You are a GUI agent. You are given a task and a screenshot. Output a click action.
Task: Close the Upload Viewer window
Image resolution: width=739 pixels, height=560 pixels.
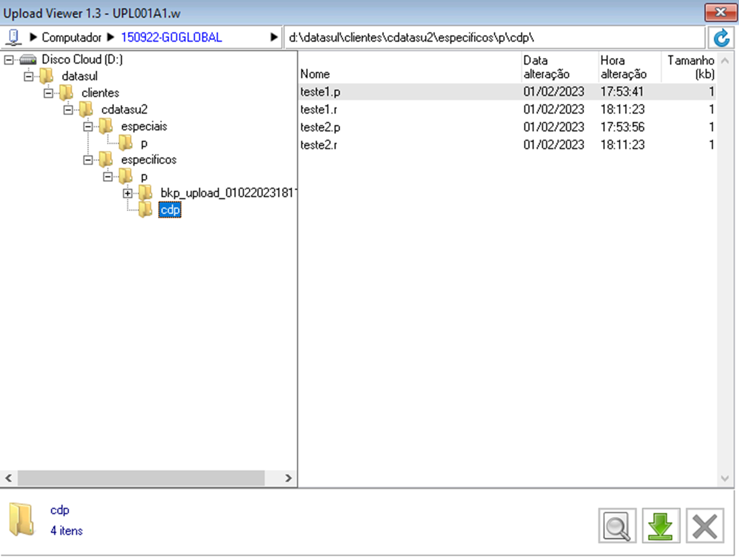pos(721,12)
